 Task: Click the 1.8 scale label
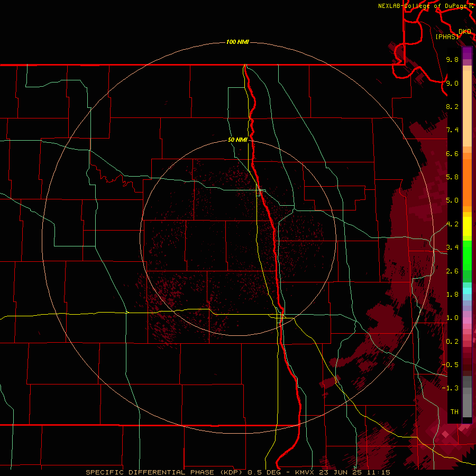coord(452,295)
